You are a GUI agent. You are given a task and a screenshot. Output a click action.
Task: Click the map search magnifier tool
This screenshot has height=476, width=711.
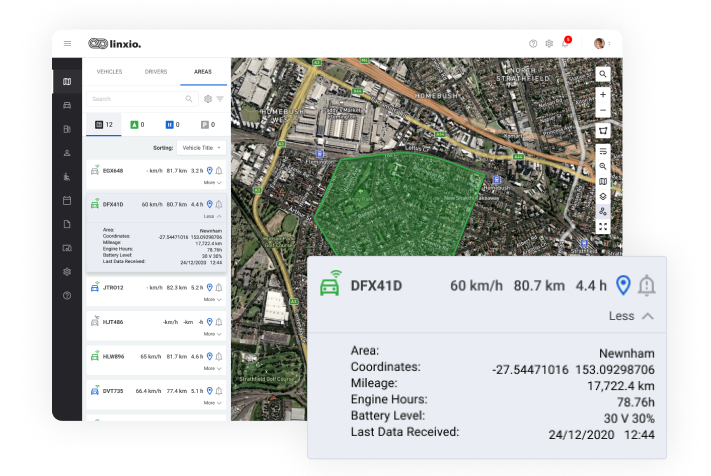click(603, 74)
